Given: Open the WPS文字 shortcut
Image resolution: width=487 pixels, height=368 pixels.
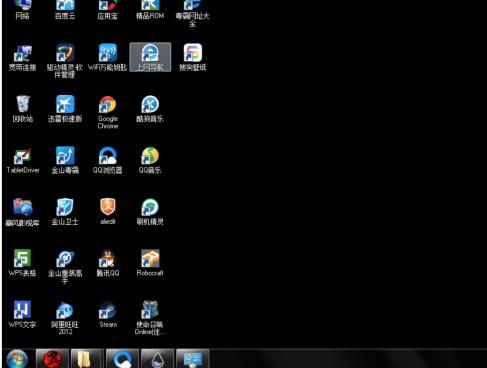Looking at the screenshot, I should coord(23,314).
